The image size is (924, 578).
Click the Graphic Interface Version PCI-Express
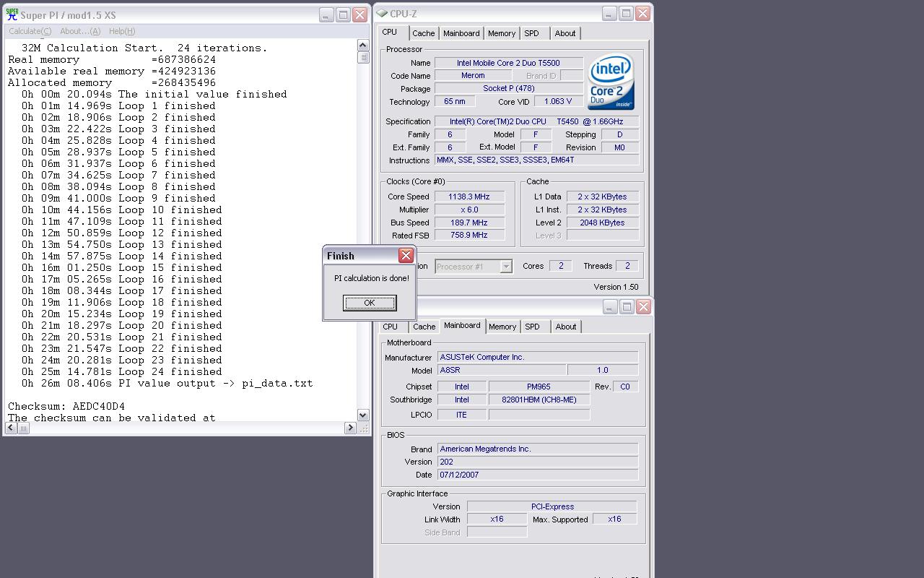tap(552, 506)
